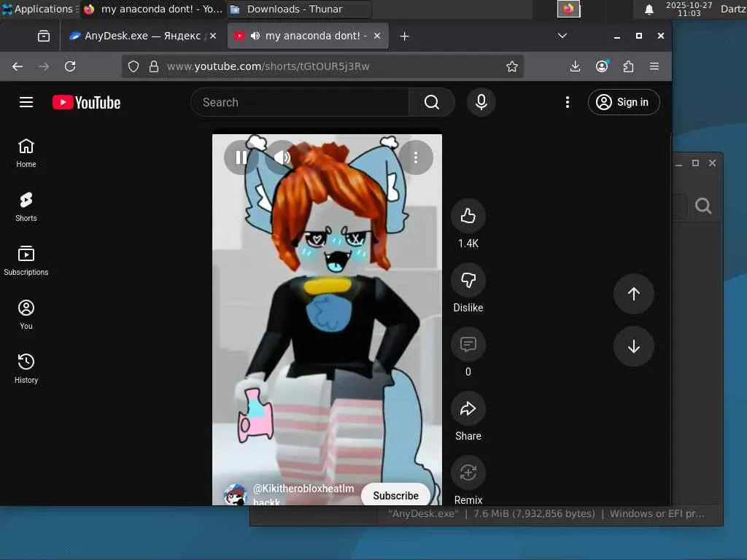Click the YouTube search magnifier button
The image size is (747, 560).
432,102
